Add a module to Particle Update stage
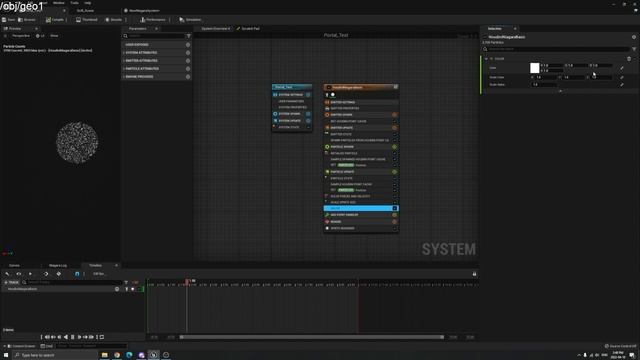The height and width of the screenshot is (360, 640). click(x=394, y=172)
